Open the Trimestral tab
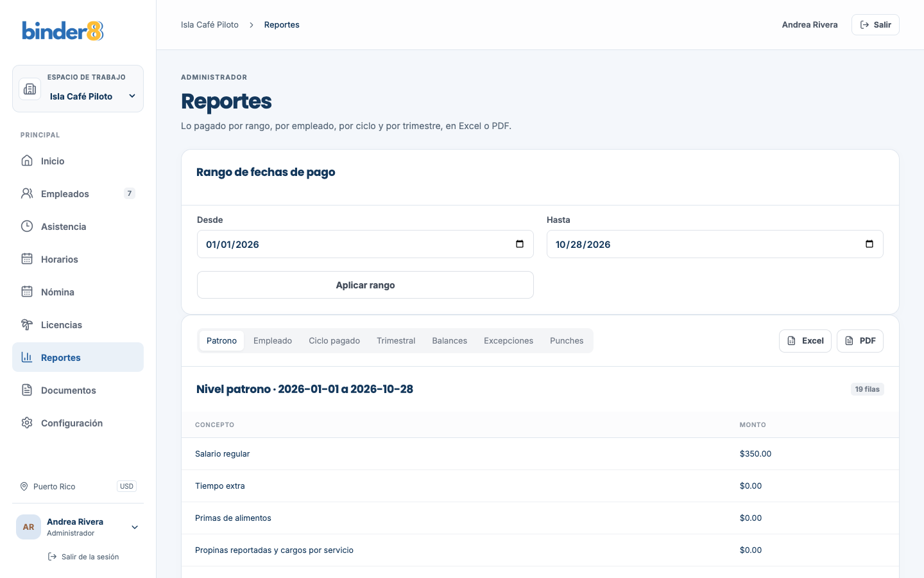 point(396,340)
